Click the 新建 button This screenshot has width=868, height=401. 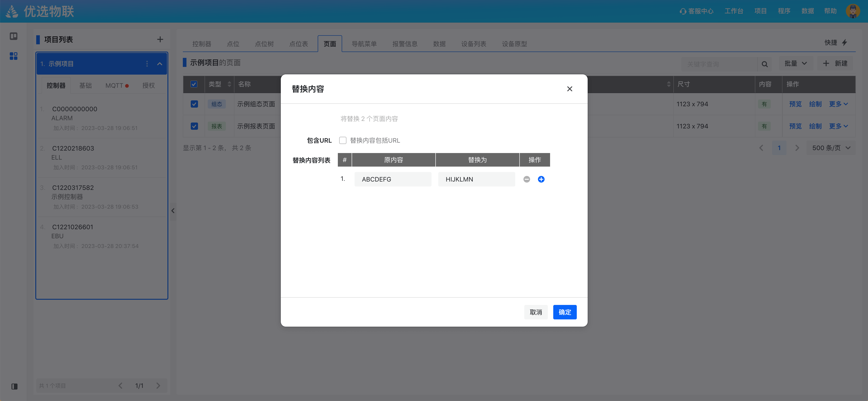[x=835, y=64]
